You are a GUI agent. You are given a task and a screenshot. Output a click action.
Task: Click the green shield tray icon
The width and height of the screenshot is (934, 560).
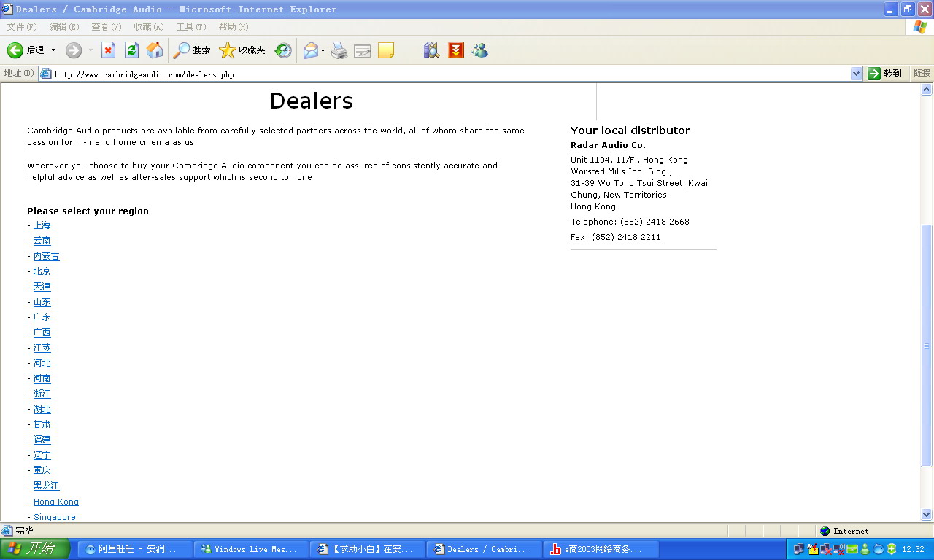pos(892,550)
